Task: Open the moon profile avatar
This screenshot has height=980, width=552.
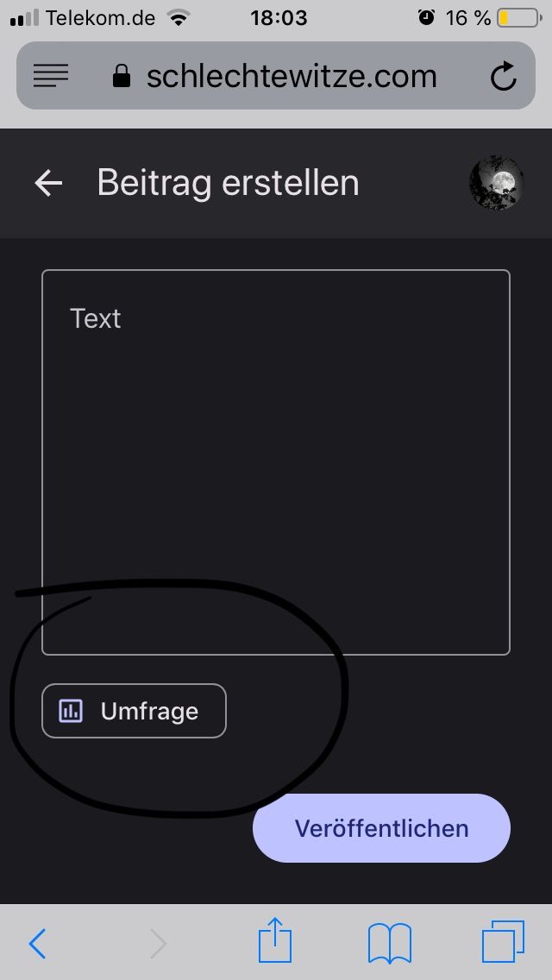Action: pos(496,183)
